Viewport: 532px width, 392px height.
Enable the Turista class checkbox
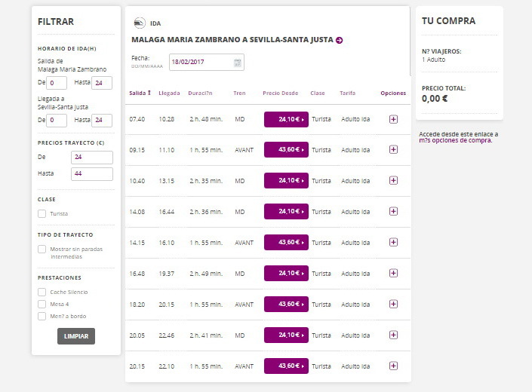[42, 214]
